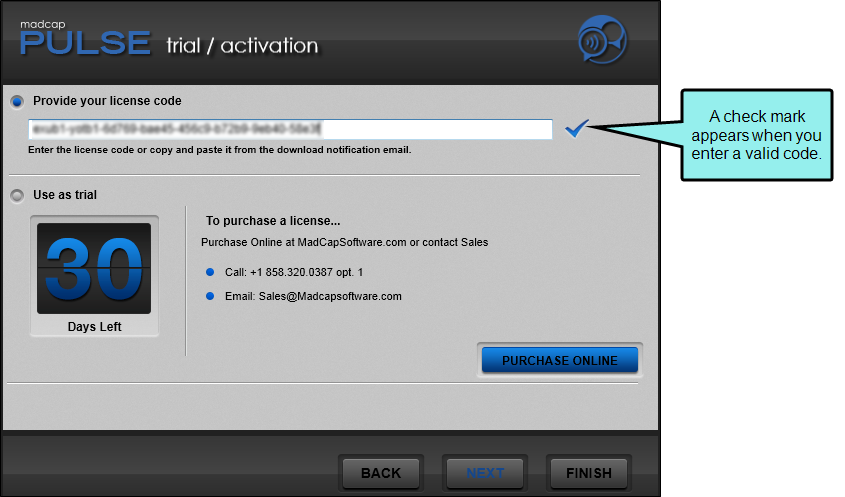Click the blue bullet beside Email address

pyautogui.click(x=210, y=296)
